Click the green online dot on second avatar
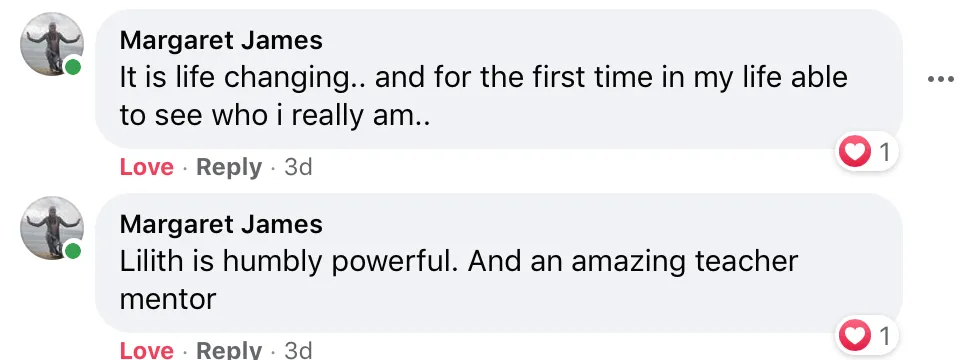The height and width of the screenshot is (360, 964). click(73, 251)
